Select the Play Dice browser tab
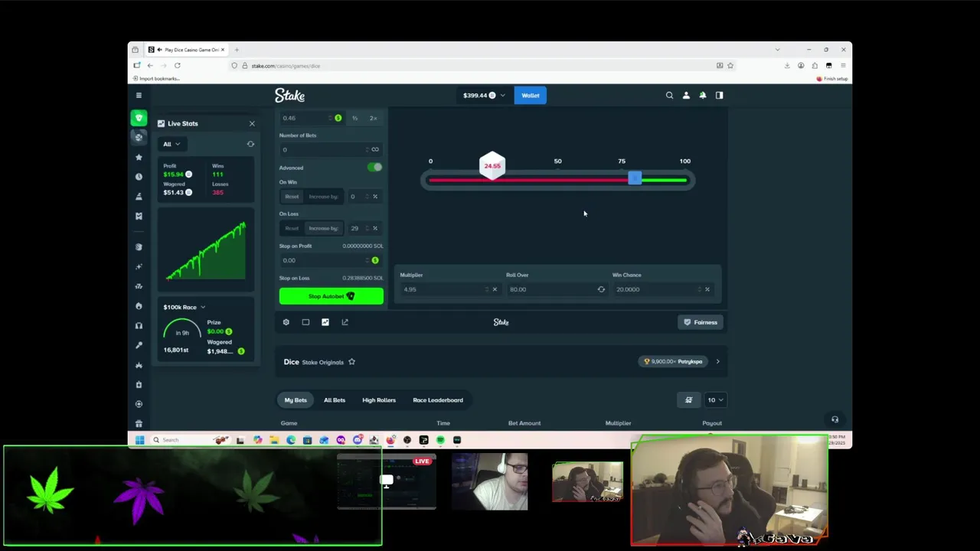This screenshot has height=551, width=980. (186, 50)
